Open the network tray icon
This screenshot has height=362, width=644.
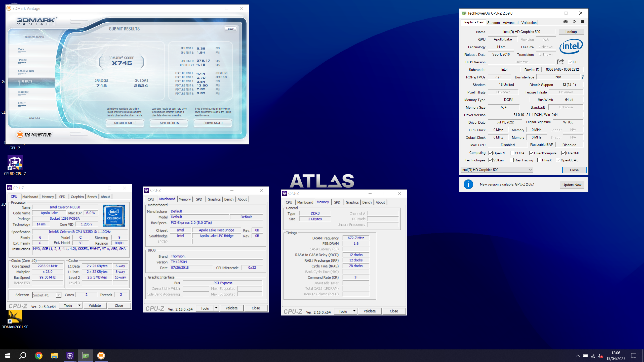(593, 356)
